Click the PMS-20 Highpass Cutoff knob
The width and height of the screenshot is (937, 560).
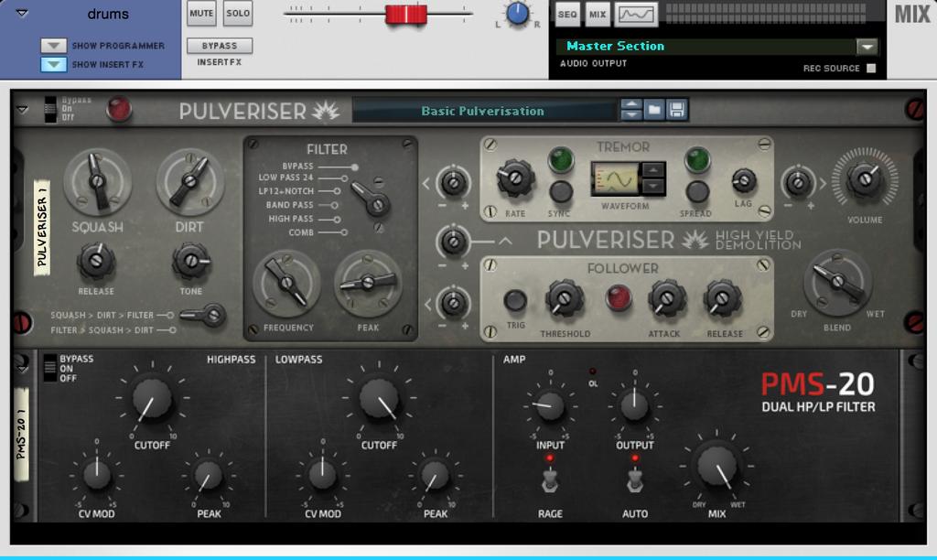coord(152,398)
